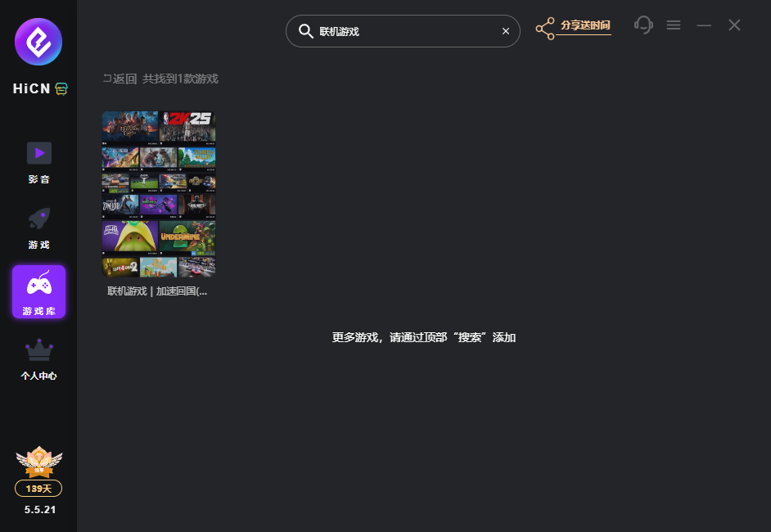Contact customer service via headset icon

click(644, 25)
